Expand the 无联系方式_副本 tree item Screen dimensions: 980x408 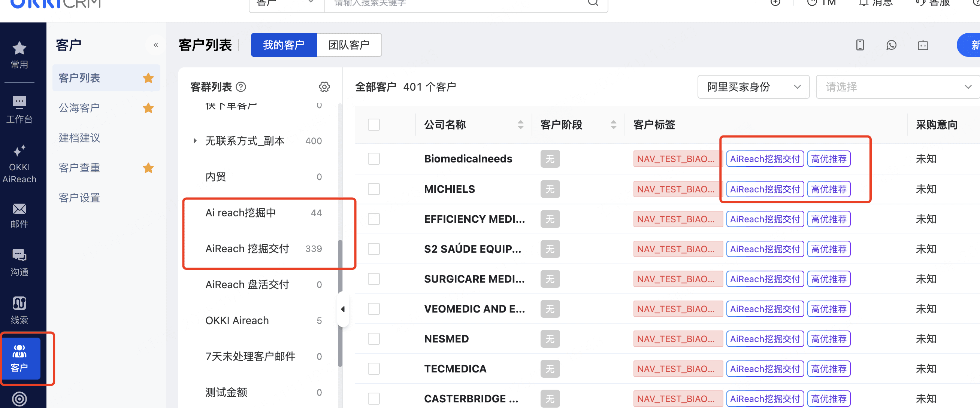click(195, 141)
